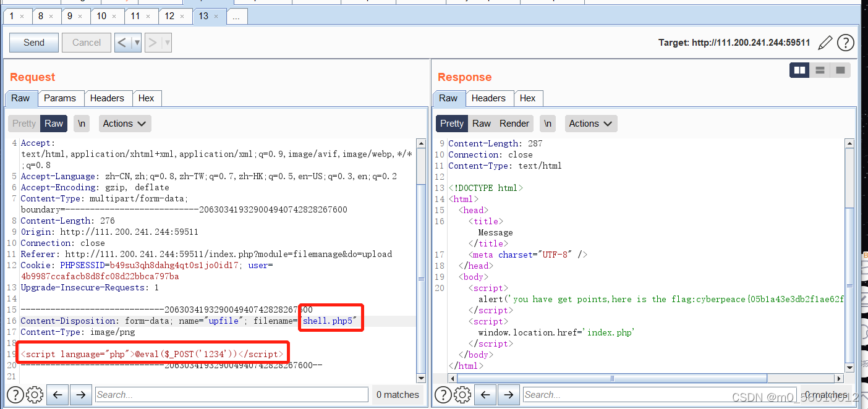Open help icon beside the target

(x=845, y=43)
